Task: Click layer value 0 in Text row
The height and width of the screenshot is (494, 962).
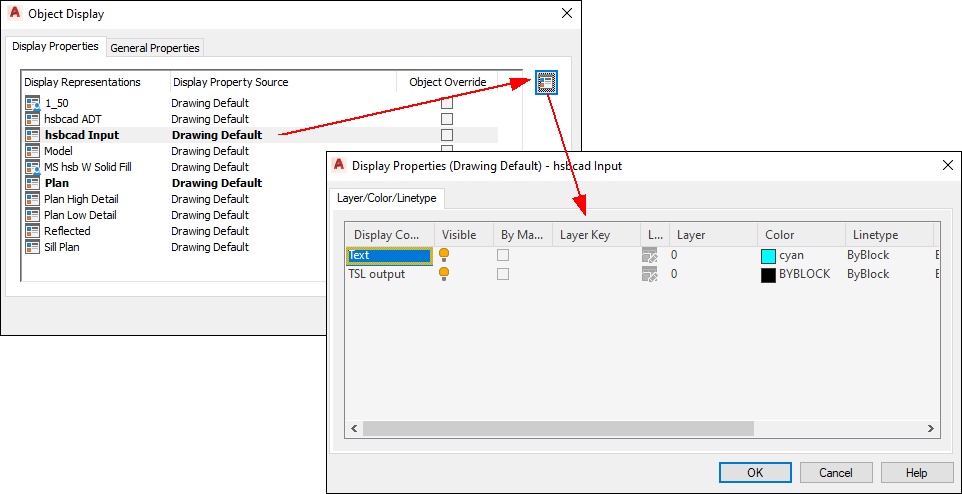Action: (x=674, y=255)
